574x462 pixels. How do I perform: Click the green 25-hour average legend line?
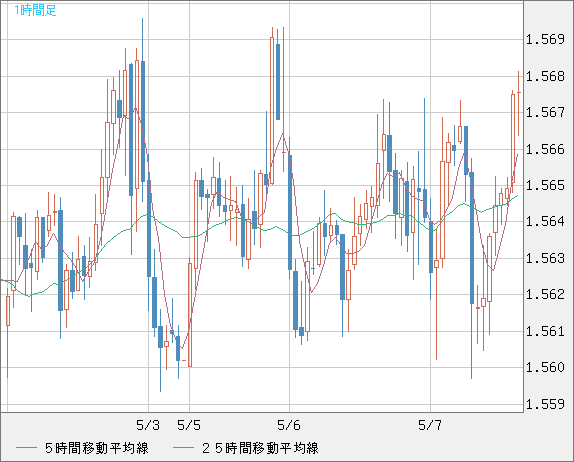pos(183,448)
